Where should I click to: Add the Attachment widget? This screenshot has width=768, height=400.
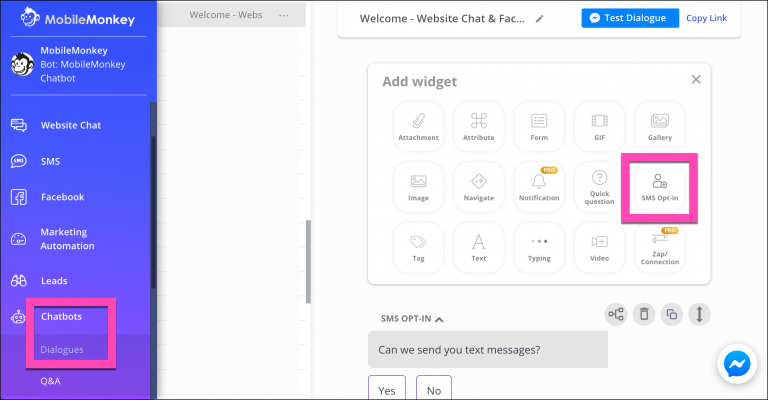point(418,126)
